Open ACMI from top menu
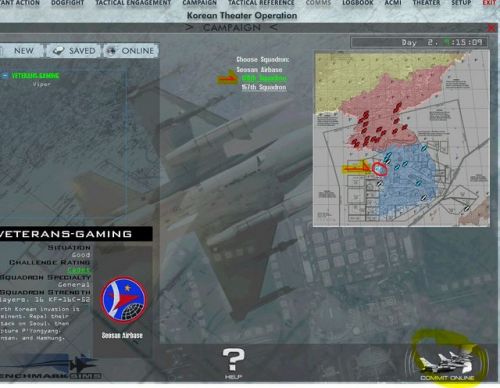This screenshot has height=388, width=500. (x=393, y=3)
